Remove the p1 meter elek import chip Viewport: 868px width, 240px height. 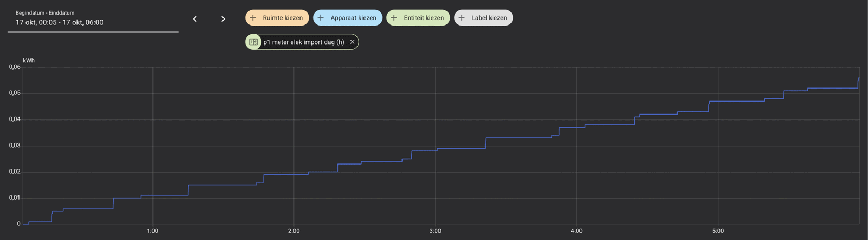(352, 42)
